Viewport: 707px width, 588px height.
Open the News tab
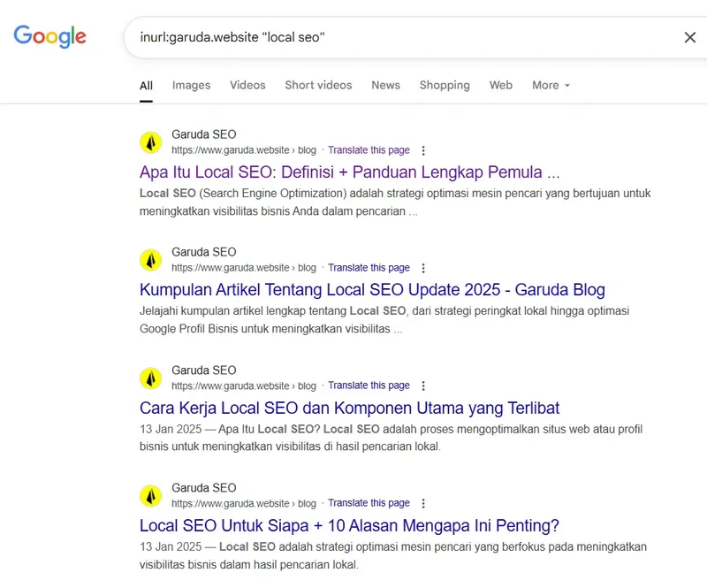385,85
